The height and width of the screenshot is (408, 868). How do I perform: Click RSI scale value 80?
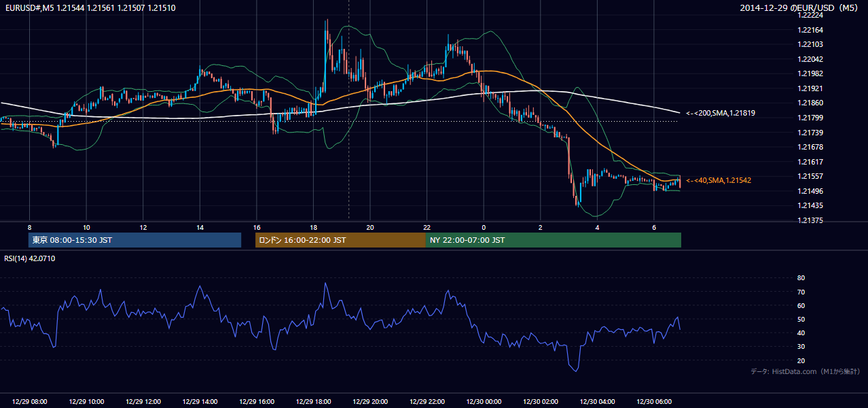click(801, 278)
